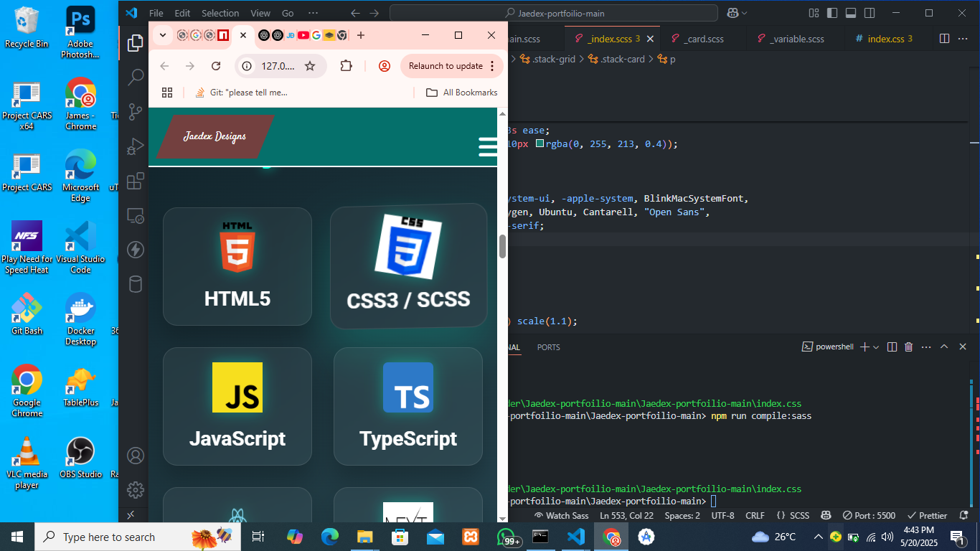Click the VS Code remote window indicator

pyautogui.click(x=131, y=515)
